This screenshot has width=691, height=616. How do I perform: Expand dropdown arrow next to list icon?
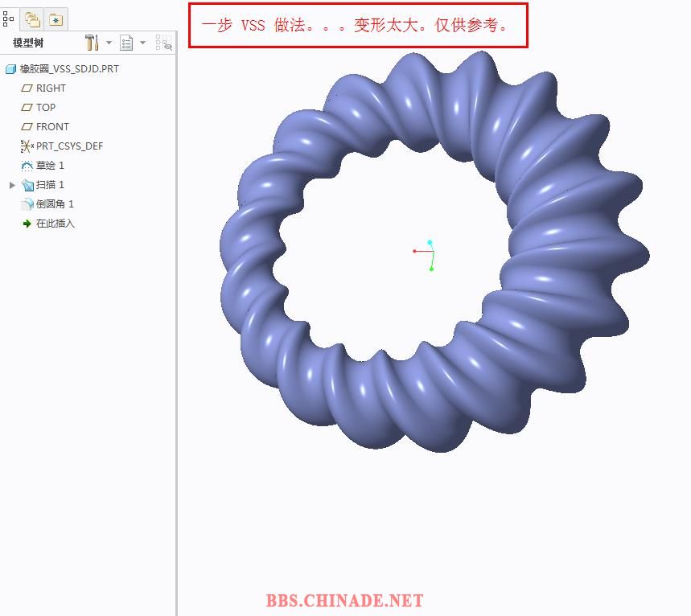142,43
